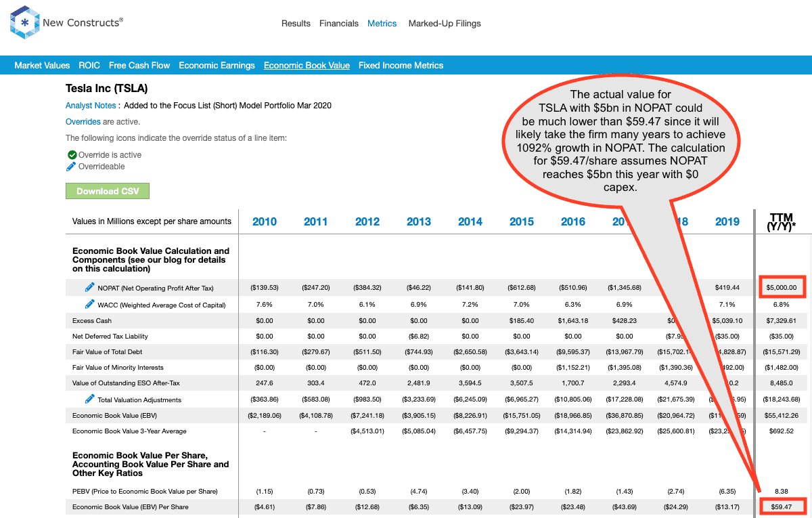
Task: Click the 2012 EBV value ($7,241.18)
Action: (367, 415)
